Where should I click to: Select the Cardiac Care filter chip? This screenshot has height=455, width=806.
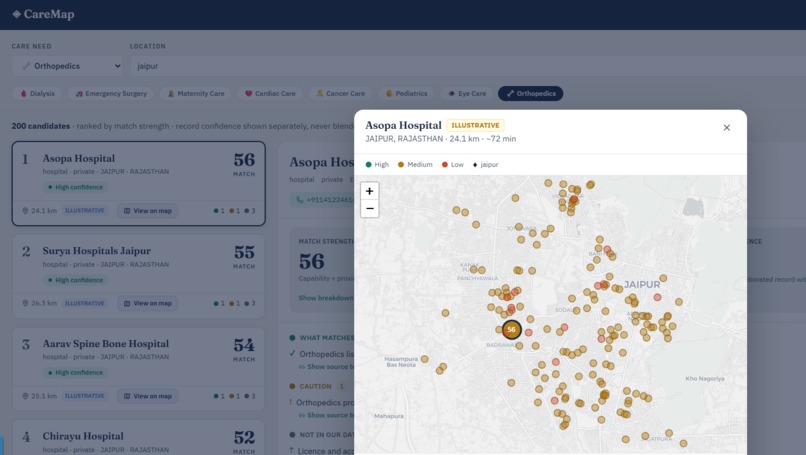pyautogui.click(x=270, y=94)
